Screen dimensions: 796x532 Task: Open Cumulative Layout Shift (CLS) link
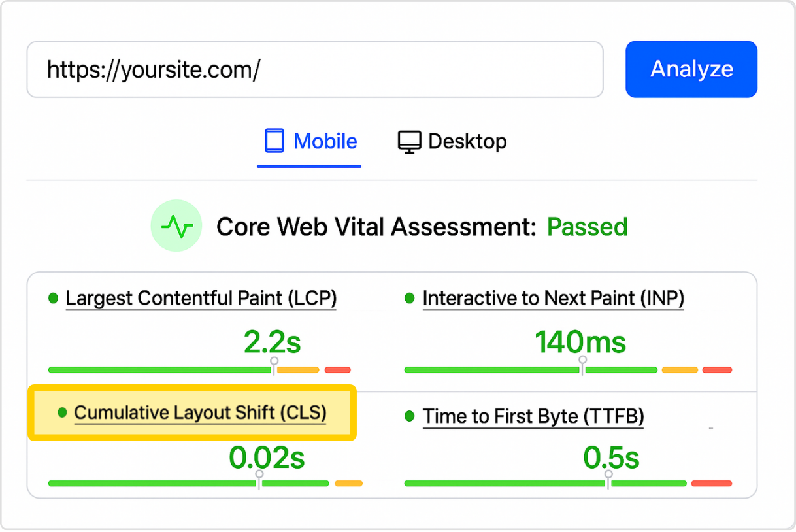pos(200,413)
